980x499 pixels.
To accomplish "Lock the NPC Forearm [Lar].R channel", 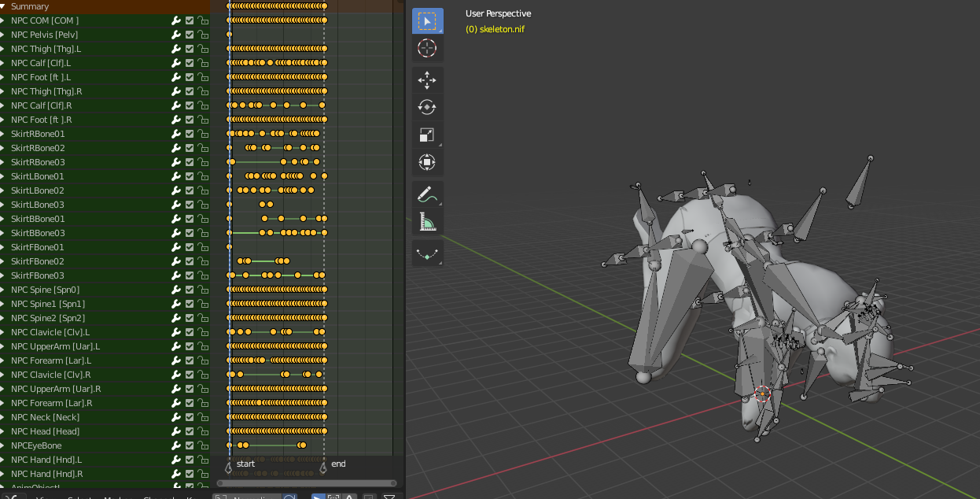I will click(x=203, y=403).
